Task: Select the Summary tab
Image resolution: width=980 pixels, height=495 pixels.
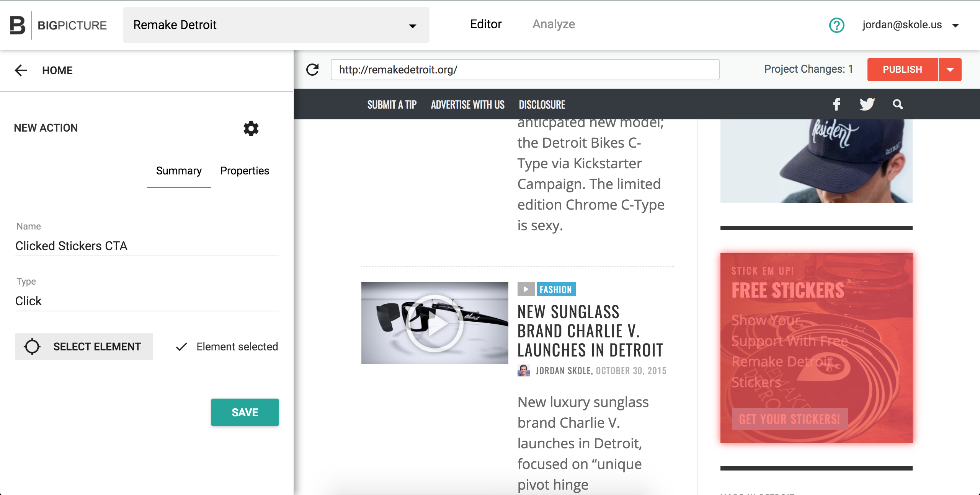Action: click(x=179, y=171)
